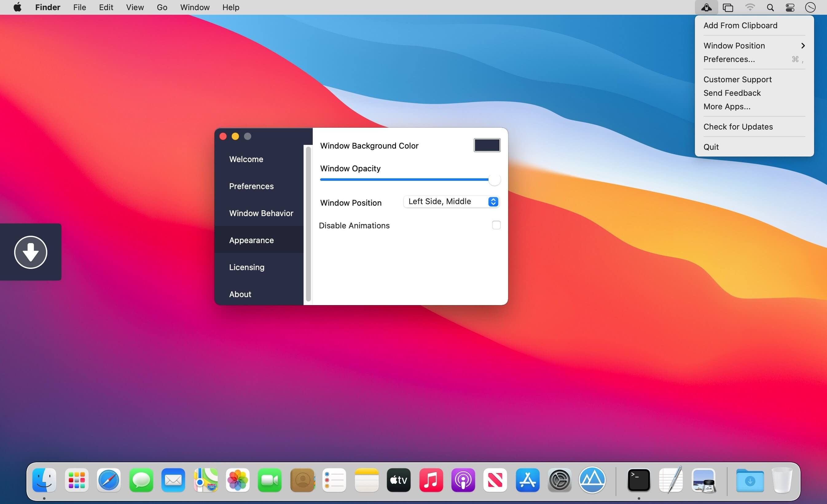Image resolution: width=827 pixels, height=504 pixels.
Task: Choose Add From Clipboard menu item
Action: click(x=754, y=25)
